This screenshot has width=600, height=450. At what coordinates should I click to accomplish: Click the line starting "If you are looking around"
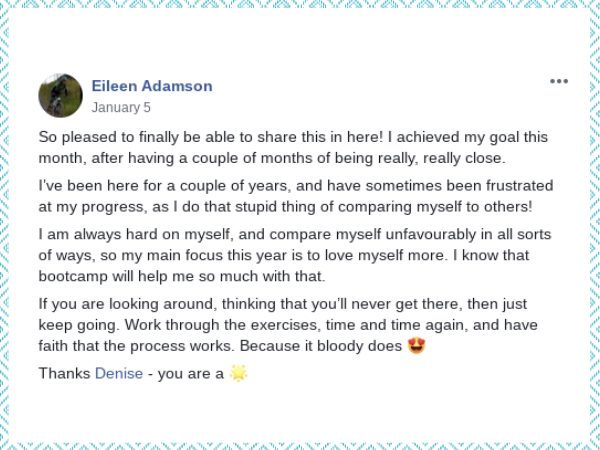283,304
